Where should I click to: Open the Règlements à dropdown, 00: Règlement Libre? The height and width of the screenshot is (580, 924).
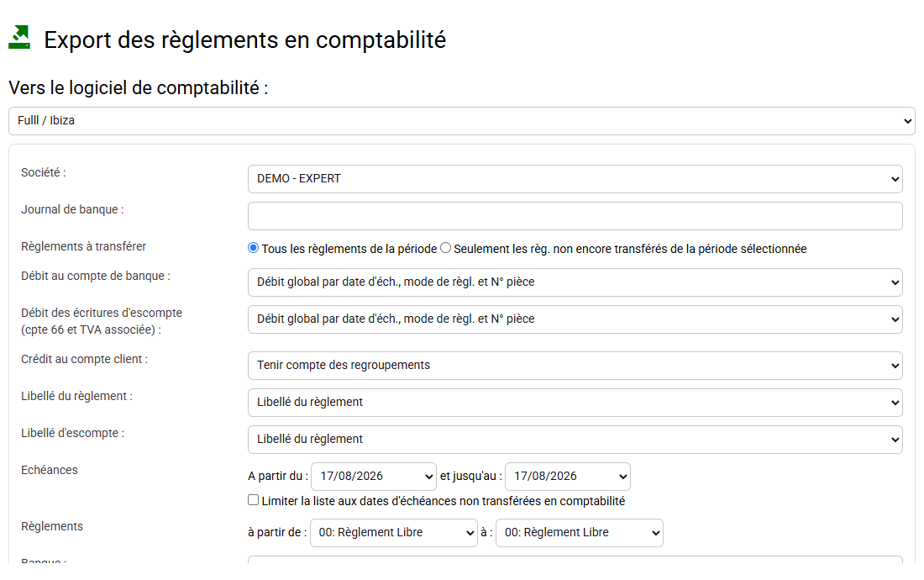(580, 533)
